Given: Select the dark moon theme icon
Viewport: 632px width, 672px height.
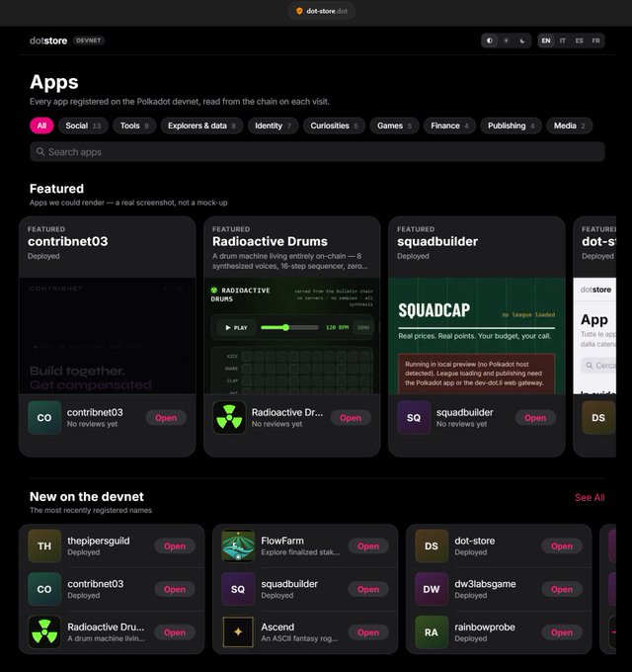Looking at the screenshot, I should coord(522,41).
